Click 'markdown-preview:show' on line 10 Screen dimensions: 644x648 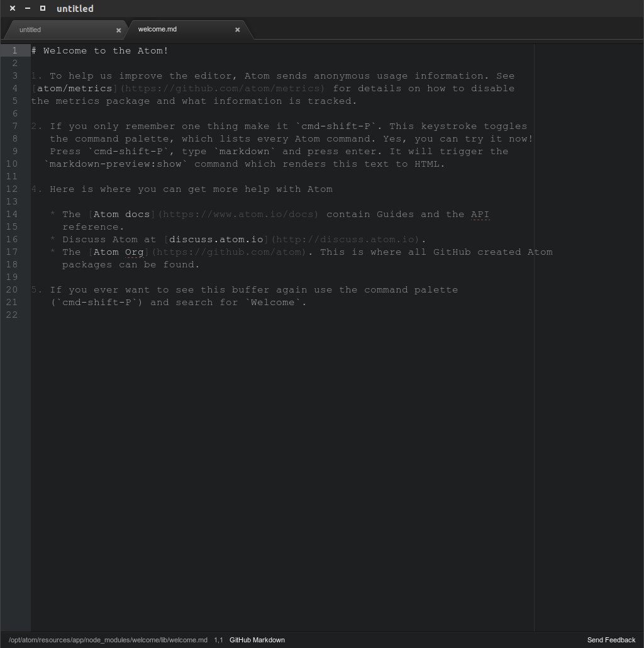tap(116, 164)
